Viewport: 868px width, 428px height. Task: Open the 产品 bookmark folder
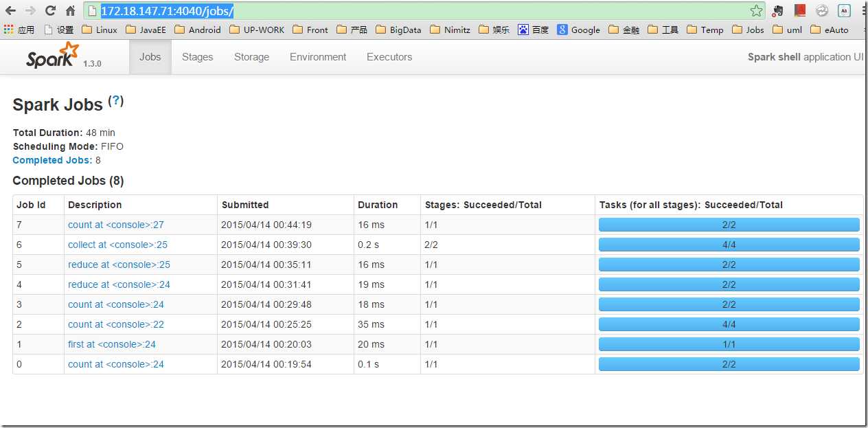[352, 30]
